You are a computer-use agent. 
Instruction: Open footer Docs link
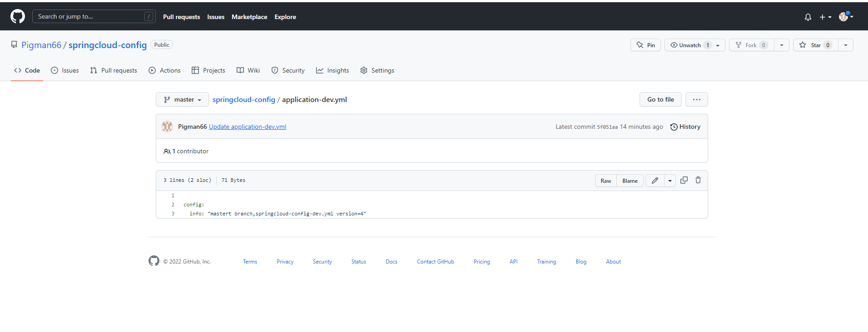click(392, 262)
